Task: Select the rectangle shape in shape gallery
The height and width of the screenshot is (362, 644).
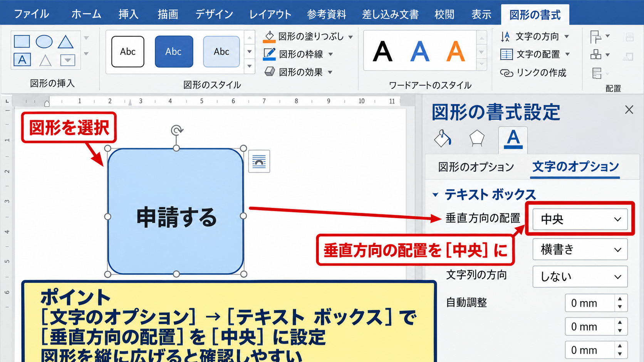Action: click(22, 41)
